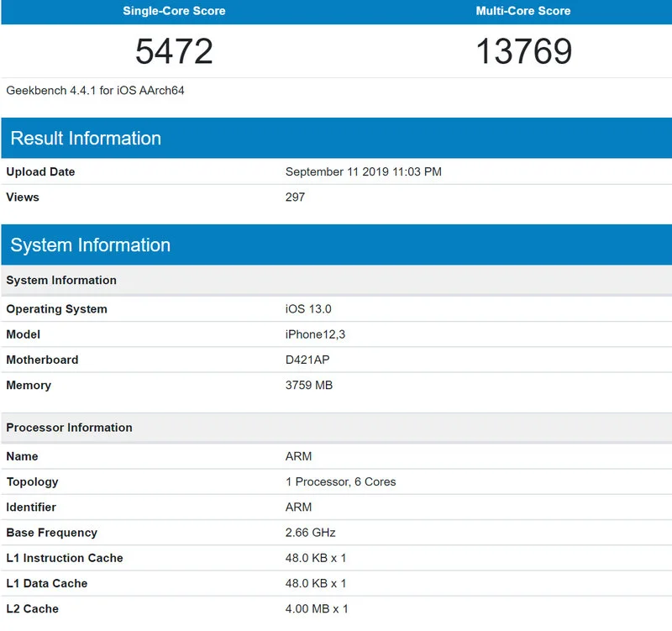This screenshot has width=672, height=631.
Task: Expand the Result Information section
Action: 86,138
